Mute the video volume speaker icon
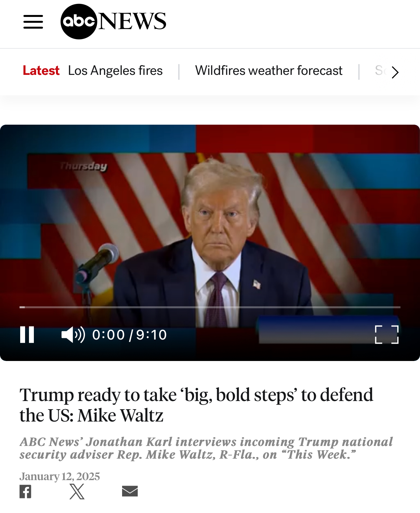 (73, 335)
